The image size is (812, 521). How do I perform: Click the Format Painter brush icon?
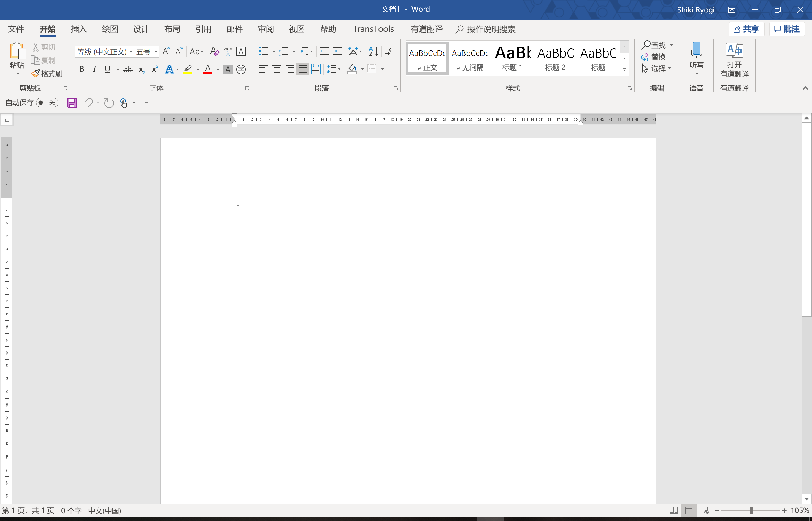36,74
